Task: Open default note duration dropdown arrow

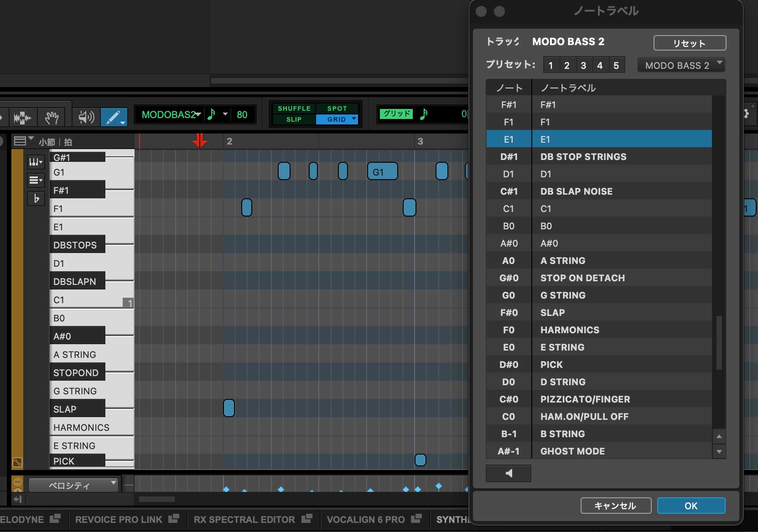Action: tap(225, 114)
